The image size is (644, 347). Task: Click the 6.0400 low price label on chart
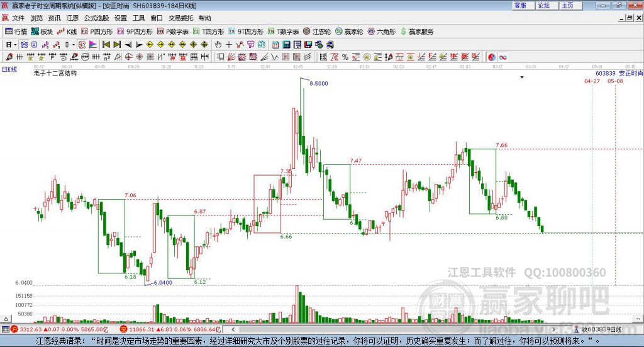[163, 283]
